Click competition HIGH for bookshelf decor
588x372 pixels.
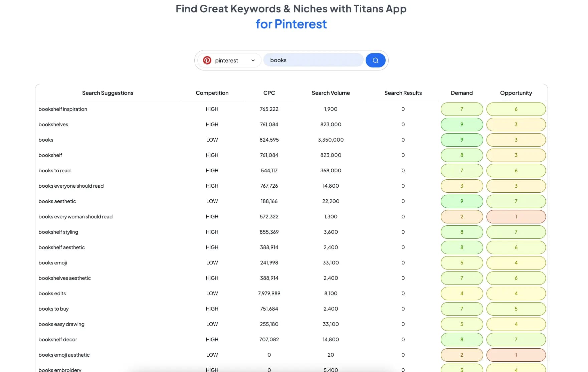pos(212,340)
